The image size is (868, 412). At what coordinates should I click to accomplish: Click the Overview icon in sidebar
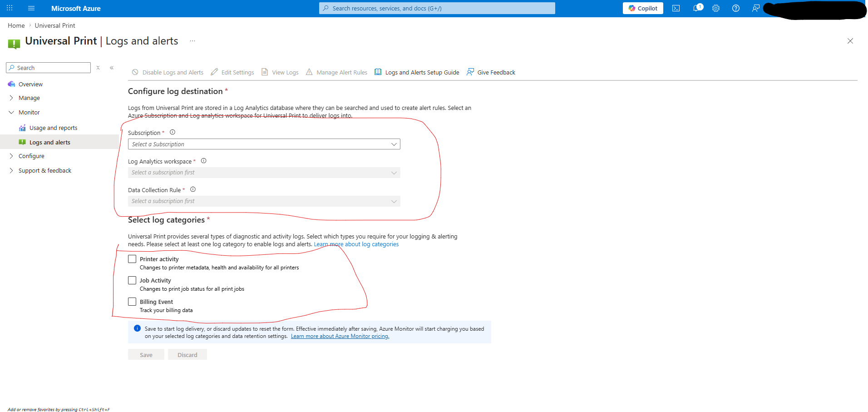(11, 84)
